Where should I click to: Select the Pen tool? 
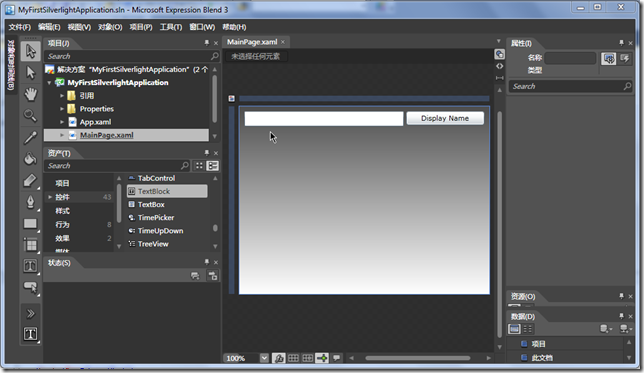coord(30,202)
